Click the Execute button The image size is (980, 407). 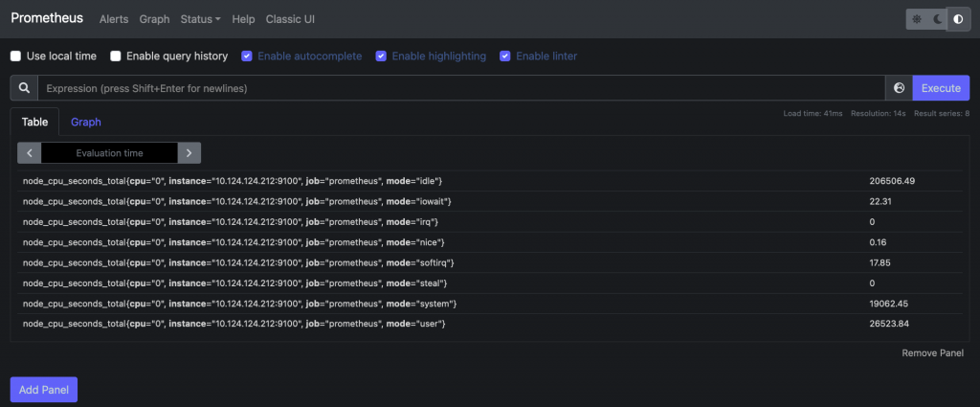[942, 88]
